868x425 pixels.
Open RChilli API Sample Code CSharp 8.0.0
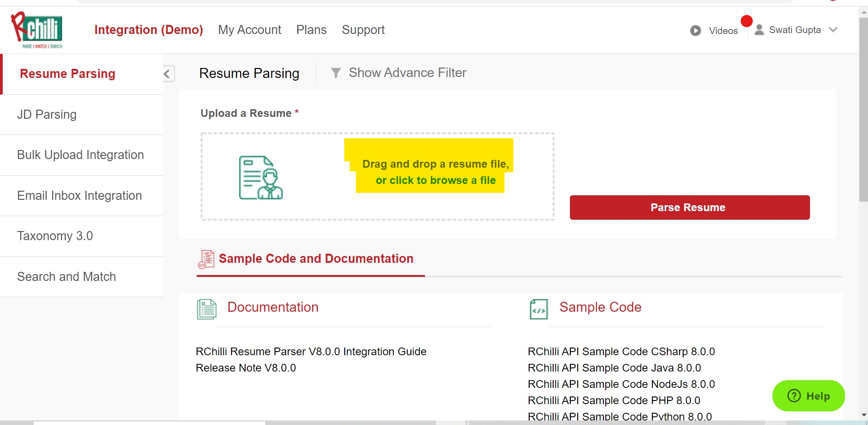click(x=621, y=352)
